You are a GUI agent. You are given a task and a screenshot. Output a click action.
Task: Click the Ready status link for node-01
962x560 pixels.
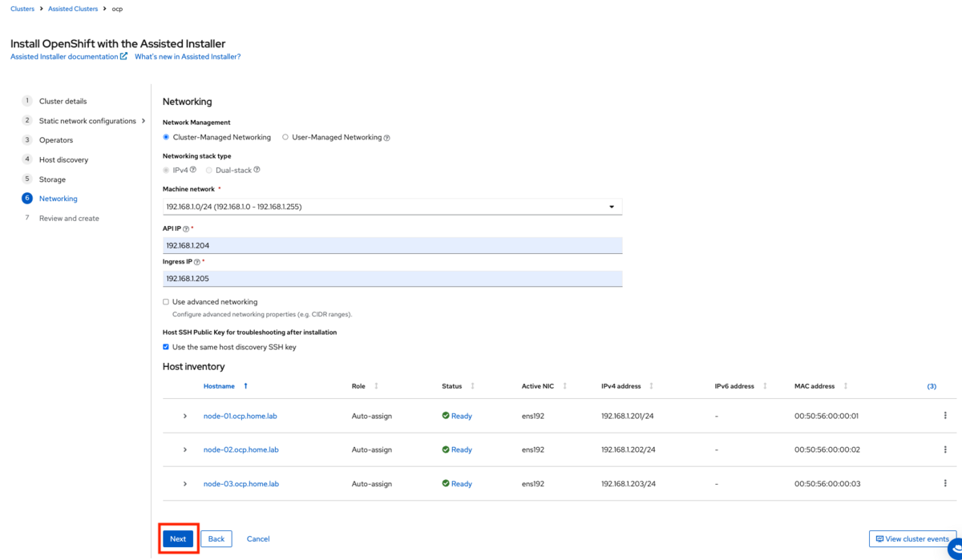click(x=462, y=417)
